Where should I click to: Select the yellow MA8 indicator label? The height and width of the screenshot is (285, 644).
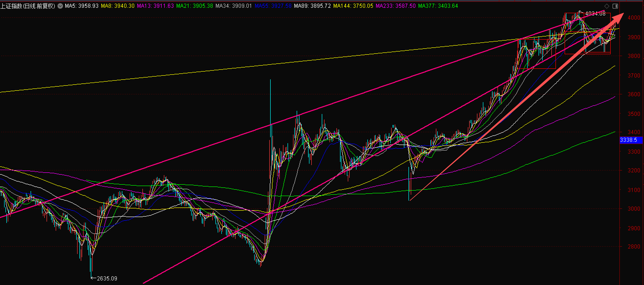(x=118, y=6)
